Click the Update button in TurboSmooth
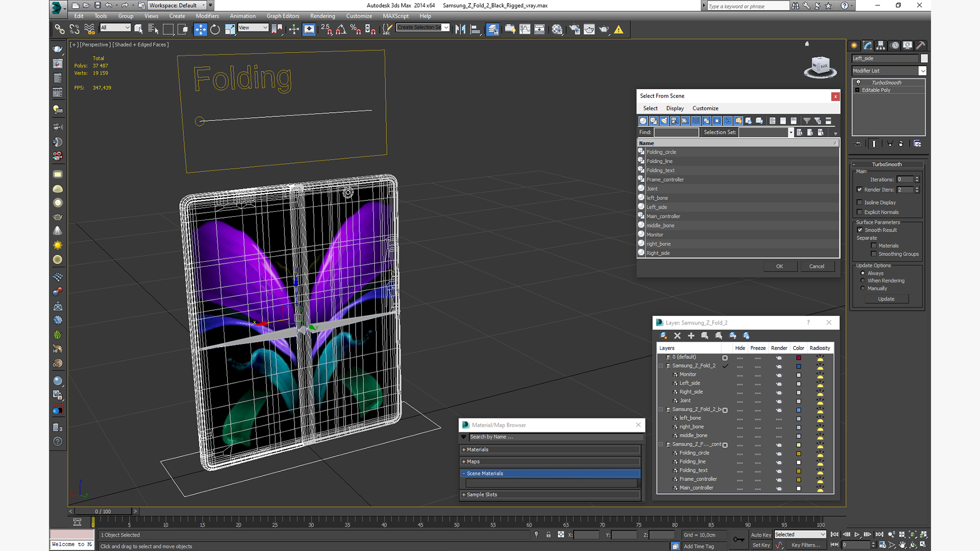 click(x=886, y=299)
